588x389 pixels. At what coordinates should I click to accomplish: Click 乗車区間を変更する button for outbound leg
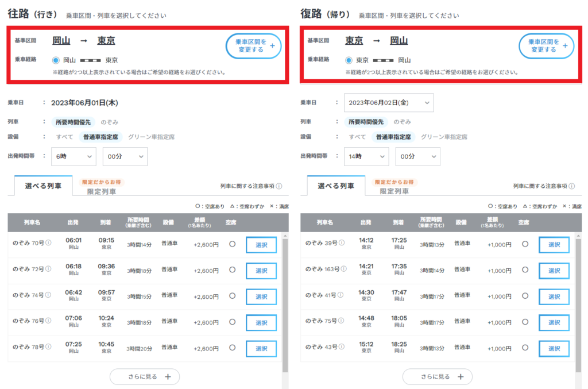tap(253, 46)
